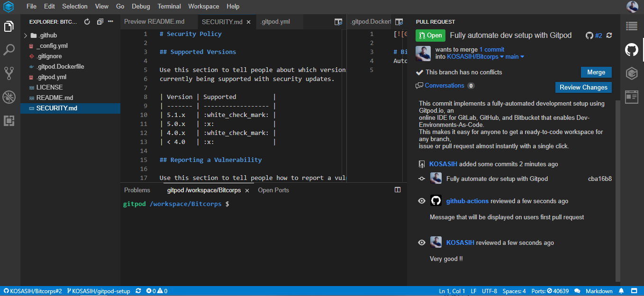The image size is (644, 296).
Task: Open the Terminal menu
Action: [x=169, y=7]
